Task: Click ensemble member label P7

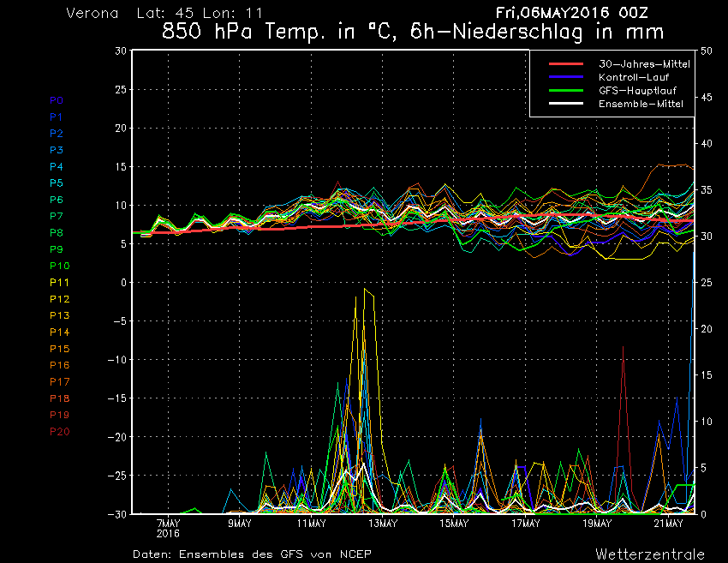Action: point(57,216)
